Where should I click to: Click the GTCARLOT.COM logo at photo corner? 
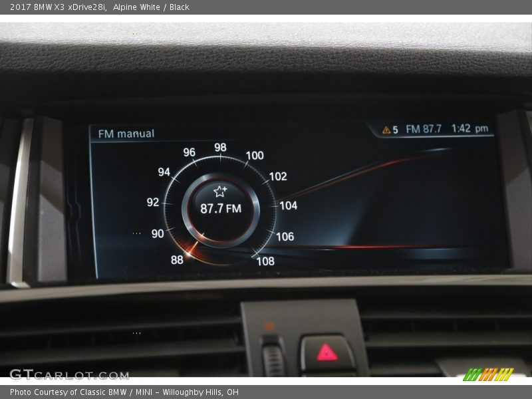coord(69,374)
